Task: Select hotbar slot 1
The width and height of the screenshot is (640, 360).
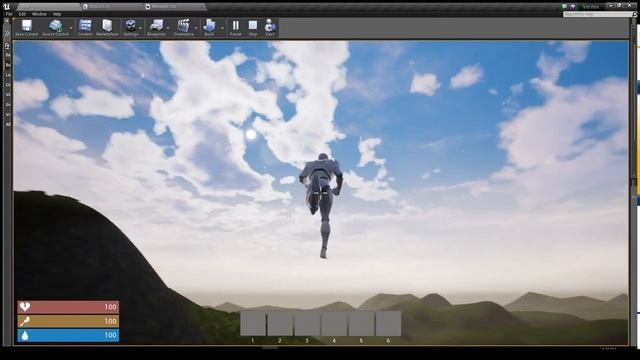Action: pyautogui.click(x=253, y=323)
